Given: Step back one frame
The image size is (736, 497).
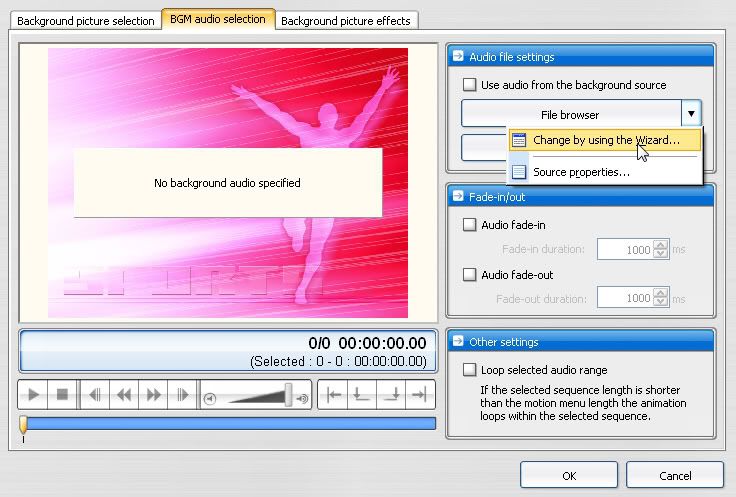Looking at the screenshot, I should pos(95,395).
